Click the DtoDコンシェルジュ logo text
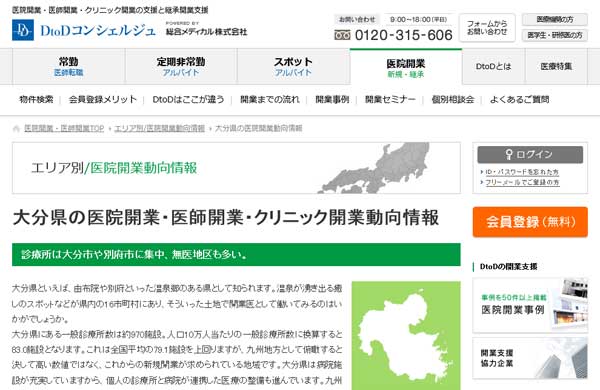Image resolution: width=600 pixels, height=390 pixels. click(x=98, y=31)
